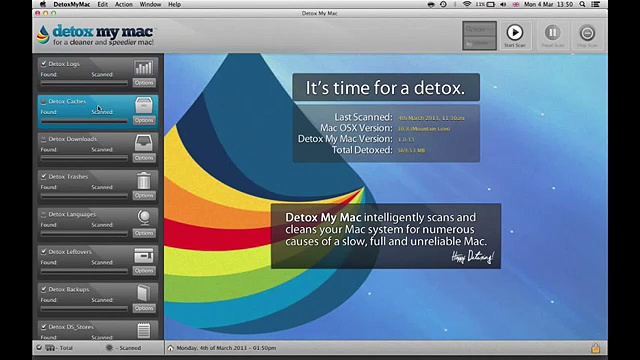Click the Detox Logs progress bar
The image size is (640, 360).
pos(84,83)
